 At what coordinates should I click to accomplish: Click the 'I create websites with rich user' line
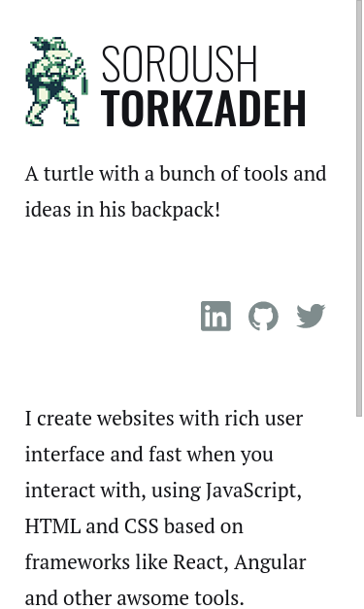coord(164,419)
